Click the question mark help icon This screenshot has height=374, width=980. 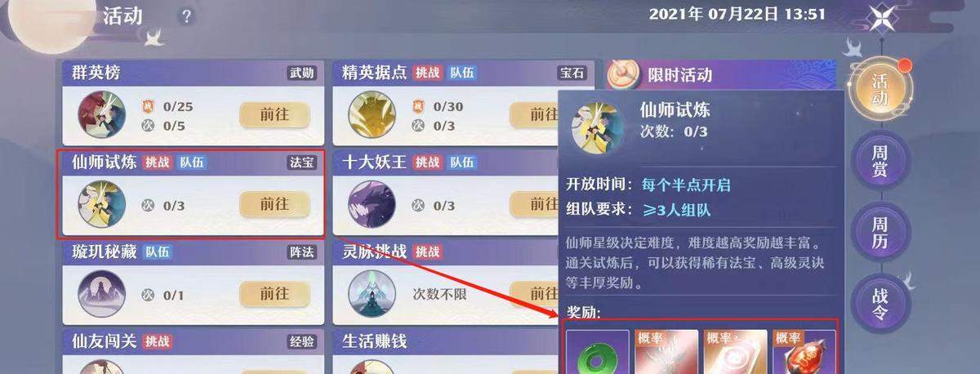187,16
